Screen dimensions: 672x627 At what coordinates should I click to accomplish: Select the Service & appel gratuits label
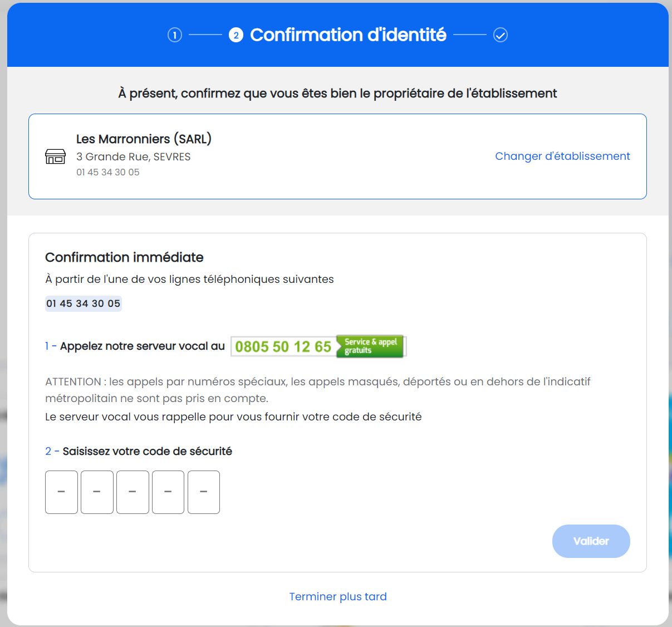tap(370, 346)
